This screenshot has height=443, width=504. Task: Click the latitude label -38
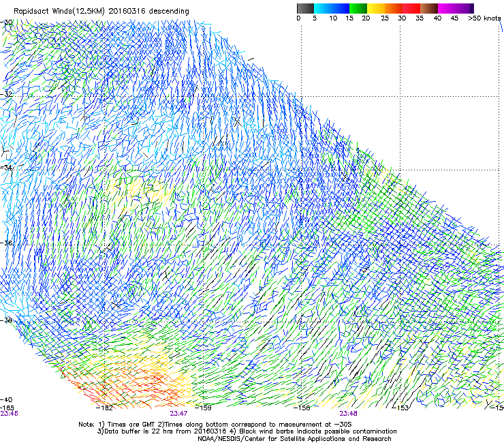point(7,320)
